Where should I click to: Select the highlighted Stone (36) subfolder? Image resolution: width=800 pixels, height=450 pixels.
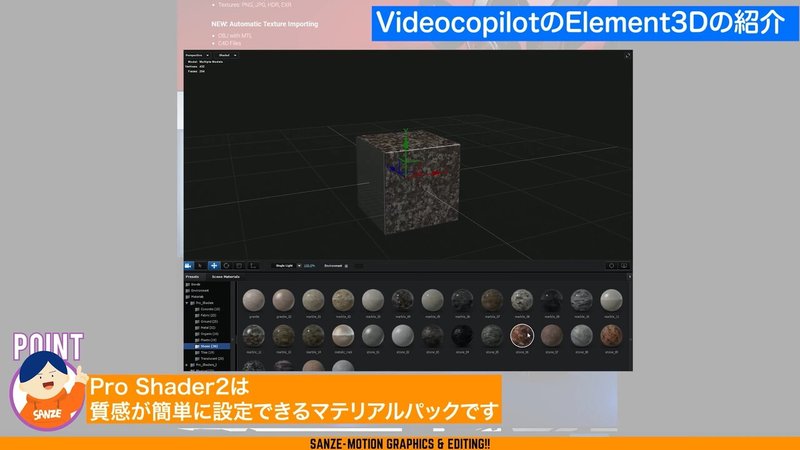pyautogui.click(x=207, y=346)
